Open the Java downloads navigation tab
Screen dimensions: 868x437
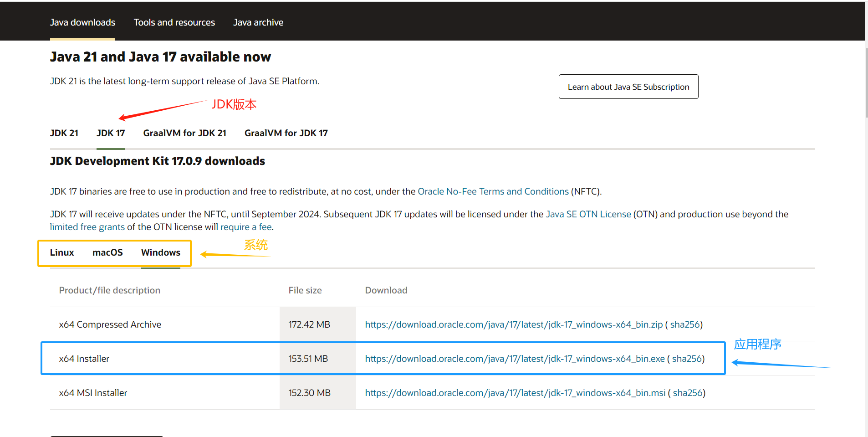tap(82, 22)
